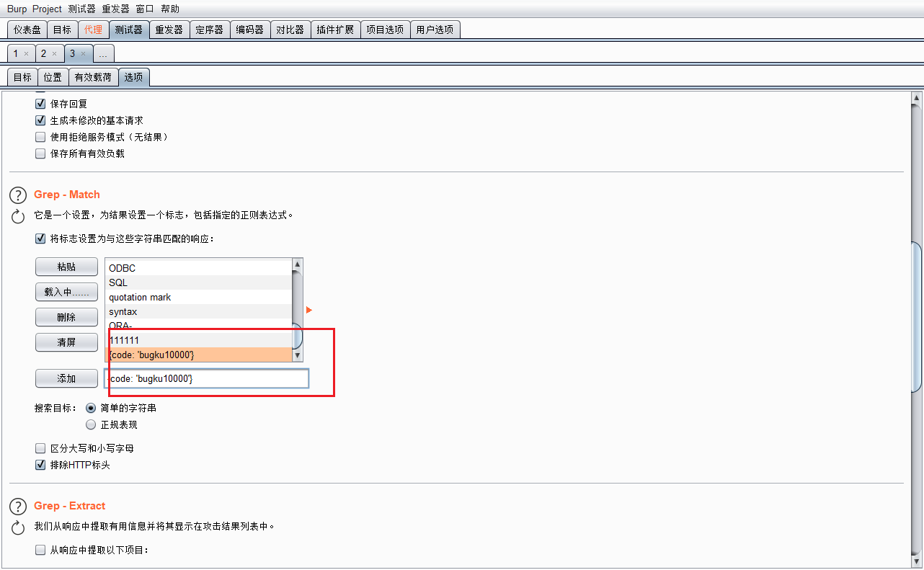Open the 定序器 module tab
This screenshot has width=924, height=570.
[209, 30]
